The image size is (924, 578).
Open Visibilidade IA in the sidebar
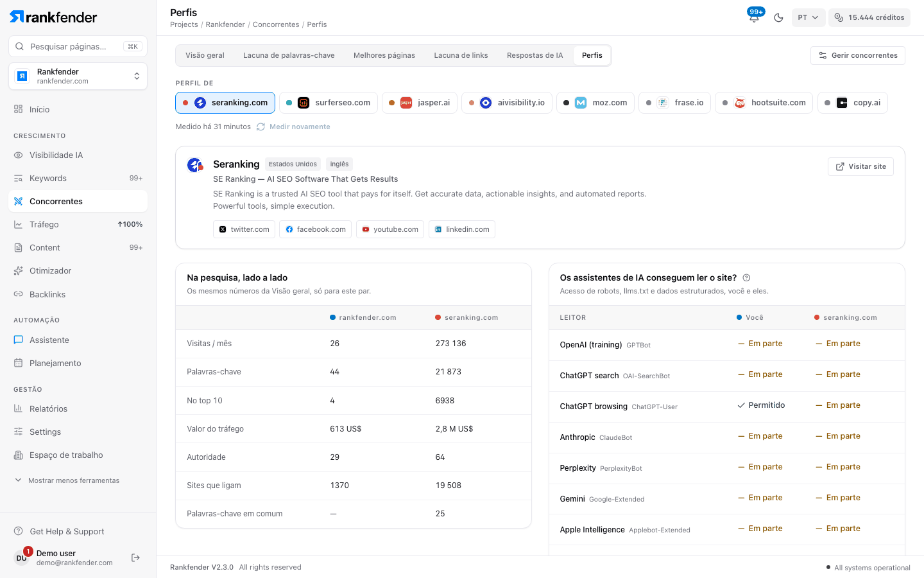click(x=78, y=155)
